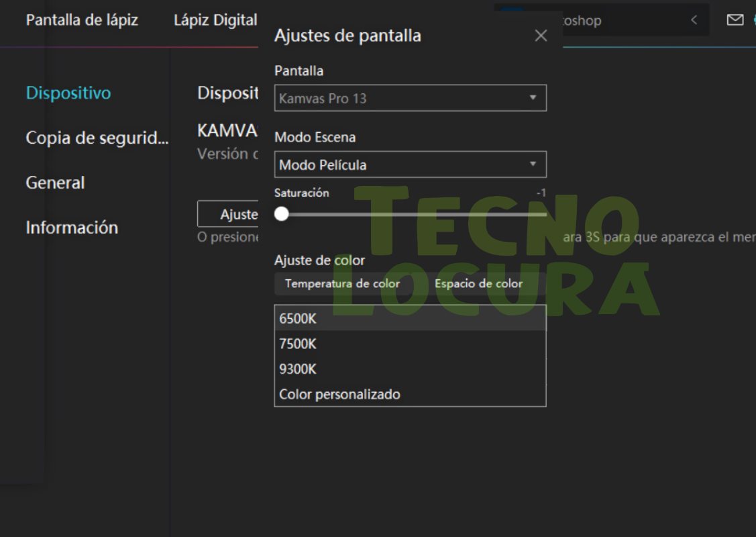The height and width of the screenshot is (537, 756).
Task: Select the 7500K color temperature
Action: click(x=411, y=344)
